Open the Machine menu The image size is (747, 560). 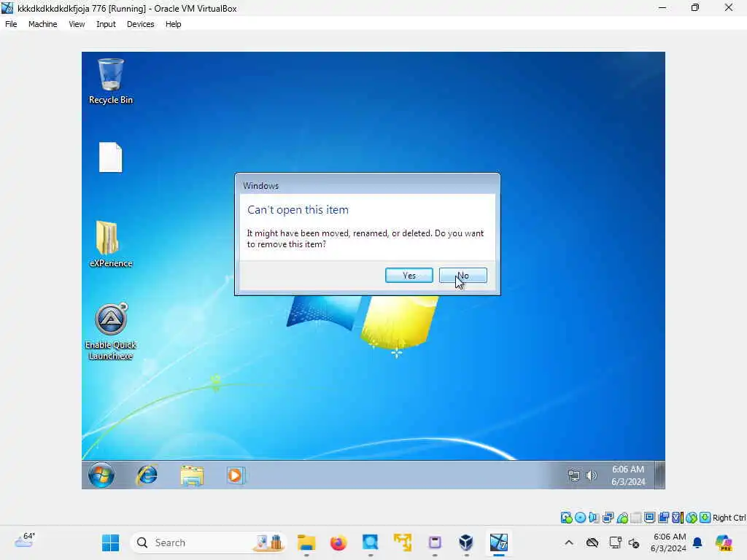42,24
